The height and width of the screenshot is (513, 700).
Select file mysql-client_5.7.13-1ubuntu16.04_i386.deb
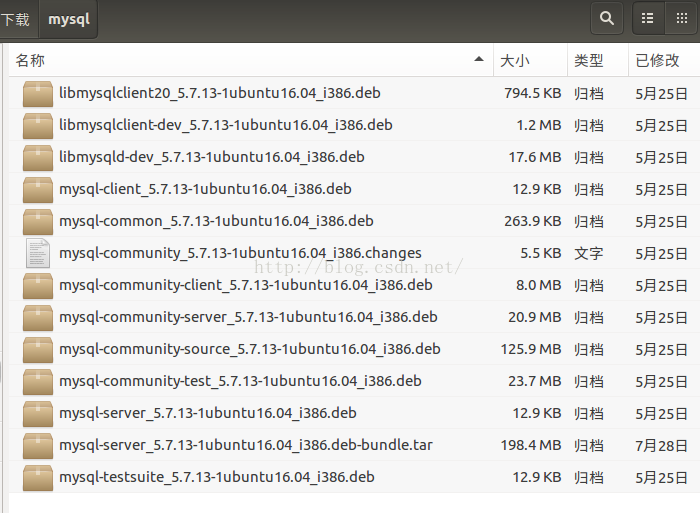pyautogui.click(x=205, y=189)
